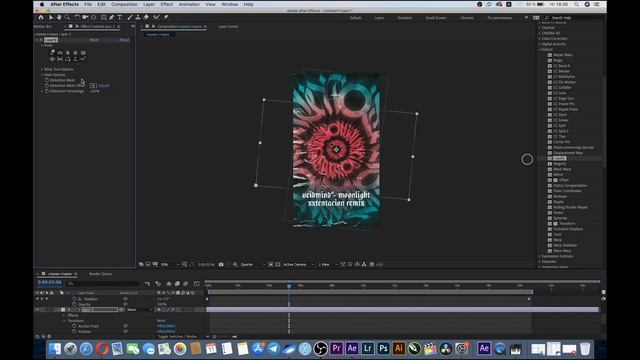Select the Puppet Pin tool
The width and height of the screenshot is (640, 360).
(x=166, y=18)
